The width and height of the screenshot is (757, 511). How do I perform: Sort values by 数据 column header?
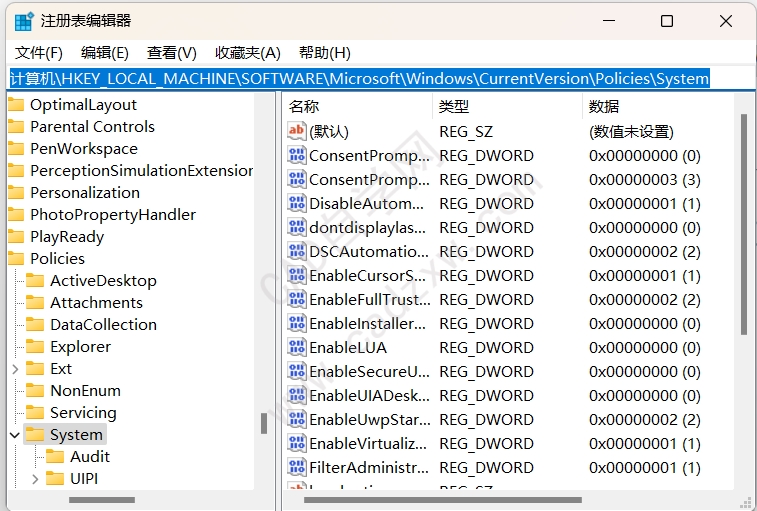pyautogui.click(x=659, y=106)
